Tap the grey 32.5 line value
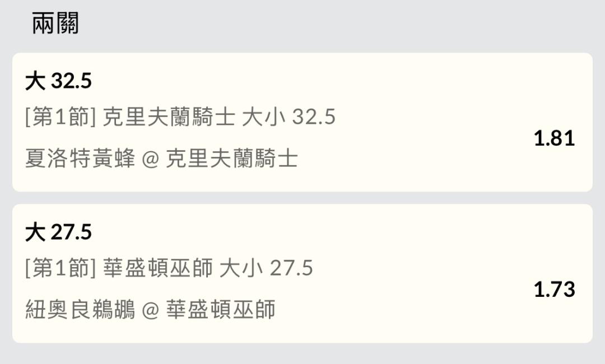The width and height of the screenshot is (605, 364). tap(314, 117)
